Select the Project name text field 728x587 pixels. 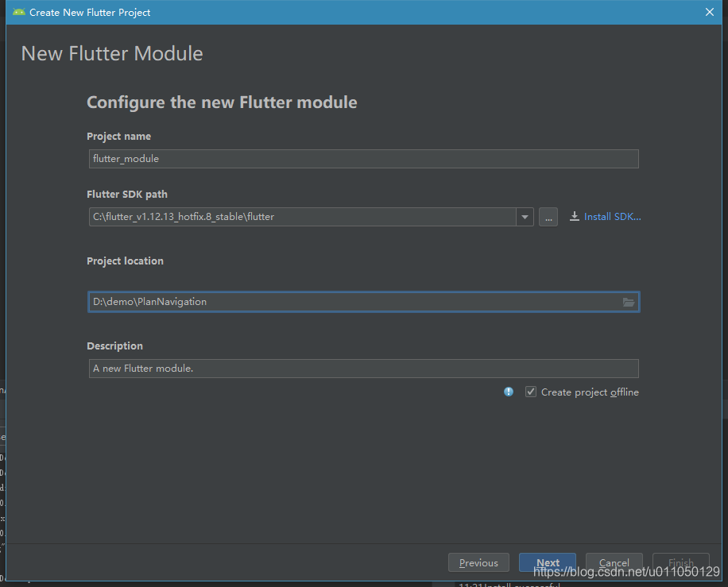point(318,158)
